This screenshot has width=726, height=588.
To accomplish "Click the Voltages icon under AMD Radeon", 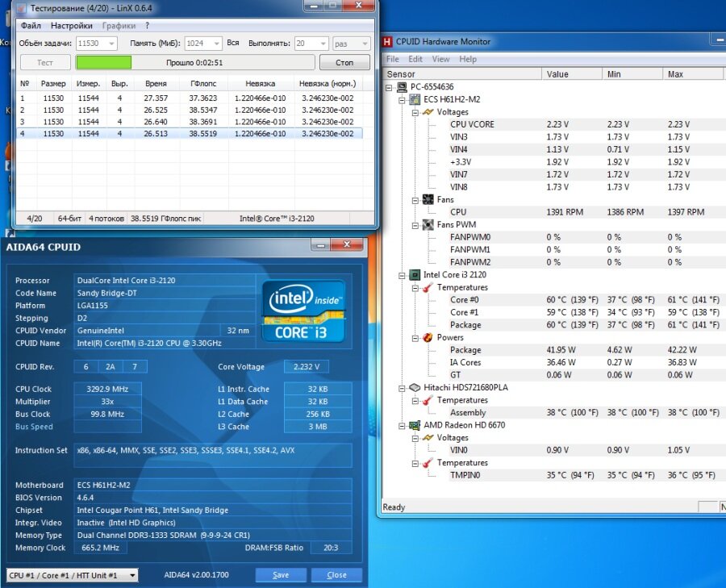I will (428, 437).
